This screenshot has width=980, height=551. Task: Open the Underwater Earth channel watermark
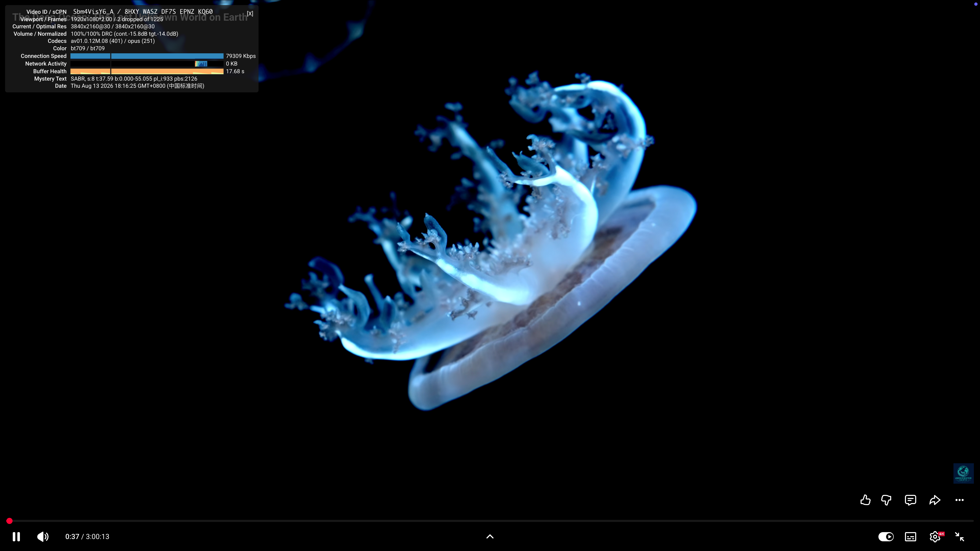pyautogui.click(x=963, y=473)
